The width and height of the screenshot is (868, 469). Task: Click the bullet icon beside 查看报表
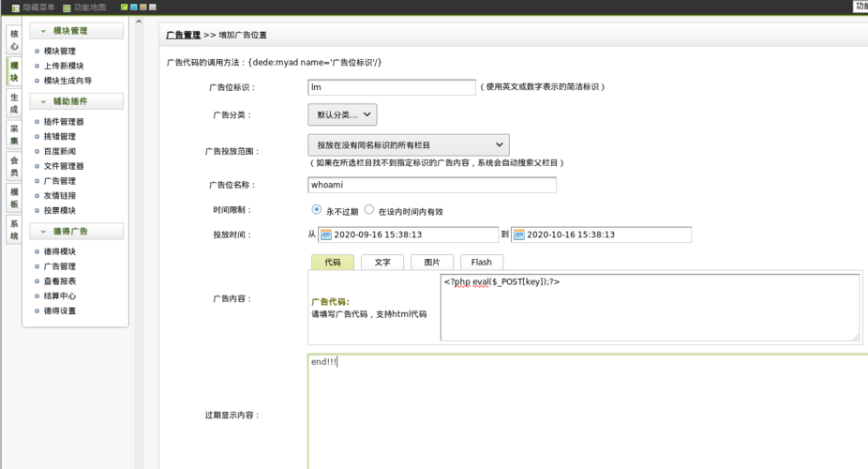[x=37, y=281]
